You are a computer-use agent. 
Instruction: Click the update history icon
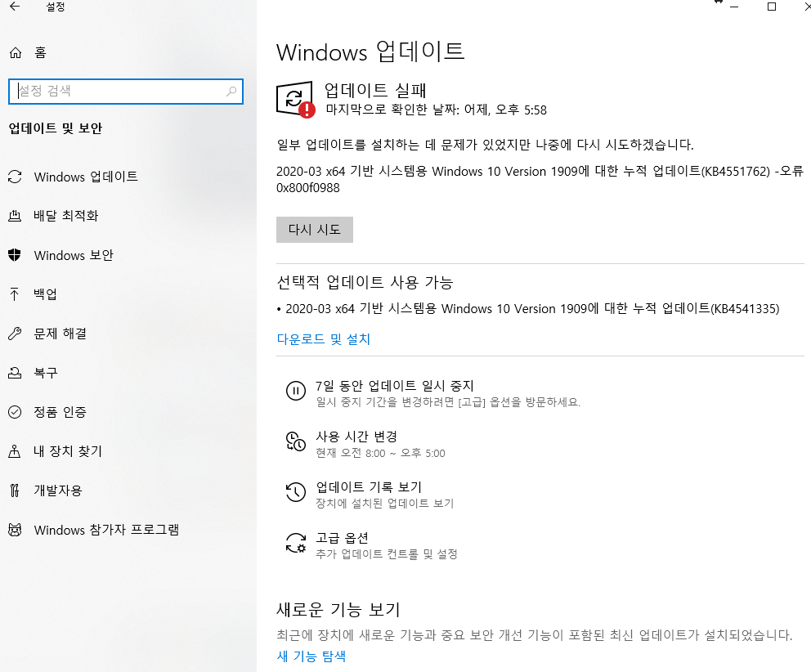(296, 492)
